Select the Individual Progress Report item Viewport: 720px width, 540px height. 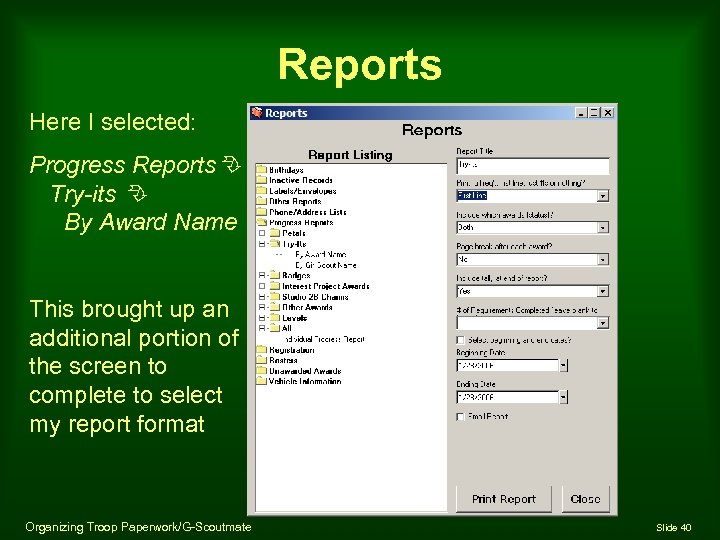[325, 339]
